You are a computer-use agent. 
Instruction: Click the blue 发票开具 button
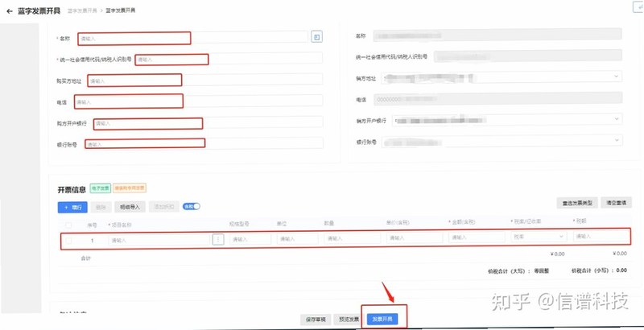(382, 319)
